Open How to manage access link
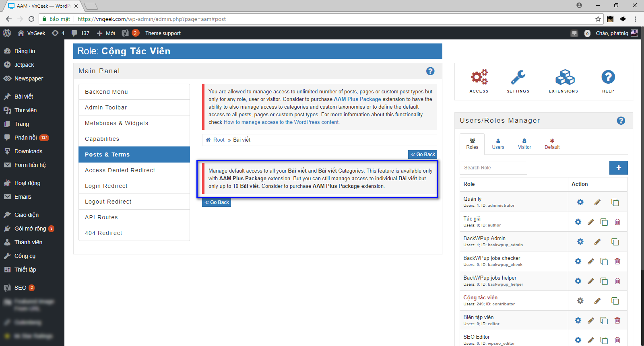 (x=281, y=122)
